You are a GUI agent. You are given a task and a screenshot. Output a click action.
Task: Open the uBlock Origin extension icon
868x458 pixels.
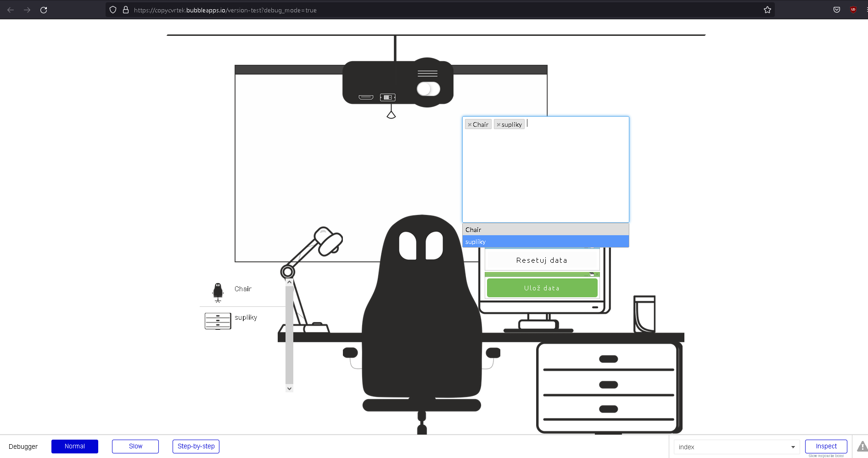click(x=853, y=10)
